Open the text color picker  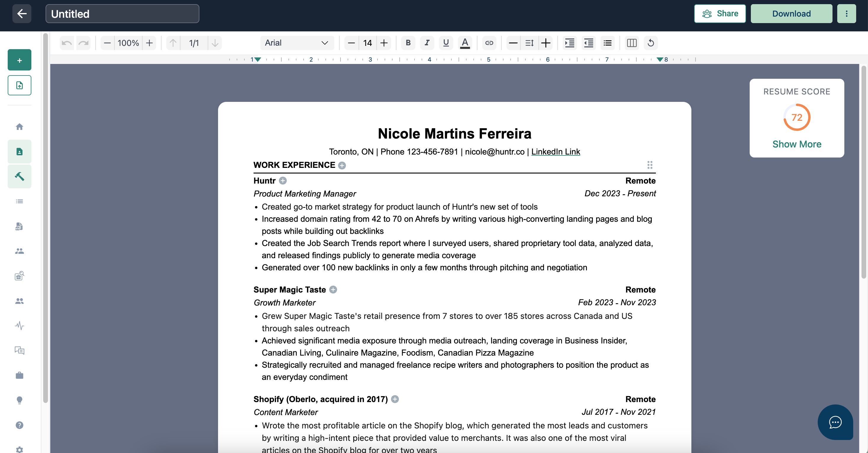pyautogui.click(x=465, y=43)
